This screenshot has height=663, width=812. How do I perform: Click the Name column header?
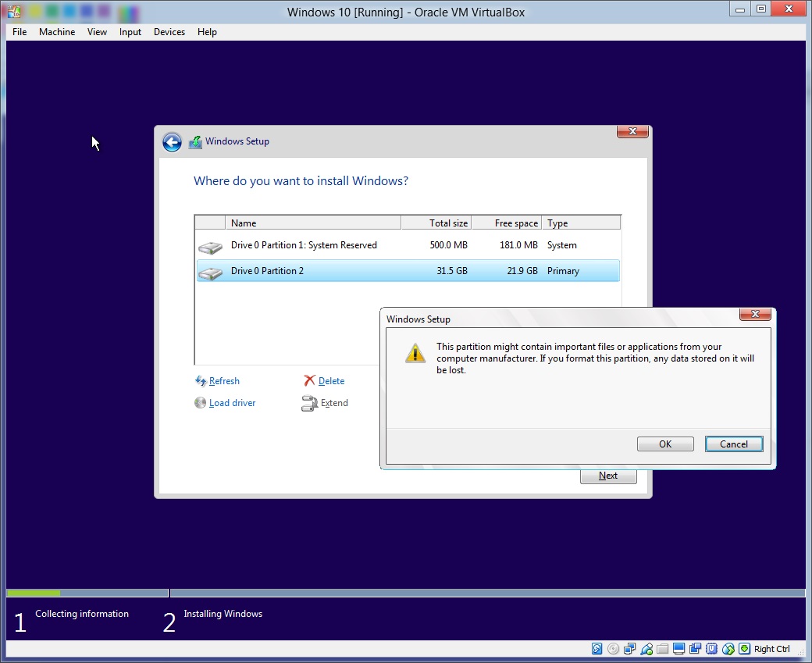(313, 223)
